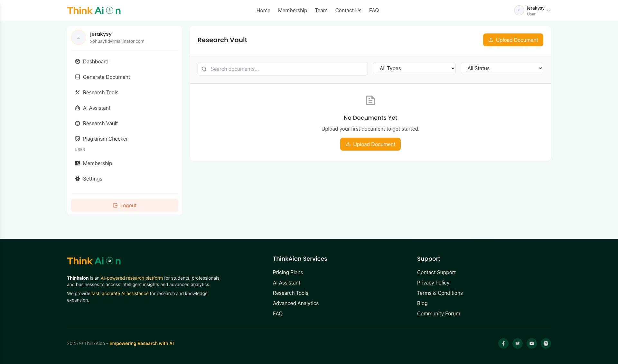The width and height of the screenshot is (618, 364).
Task: Open the Instagram footer icon
Action: coord(546,343)
